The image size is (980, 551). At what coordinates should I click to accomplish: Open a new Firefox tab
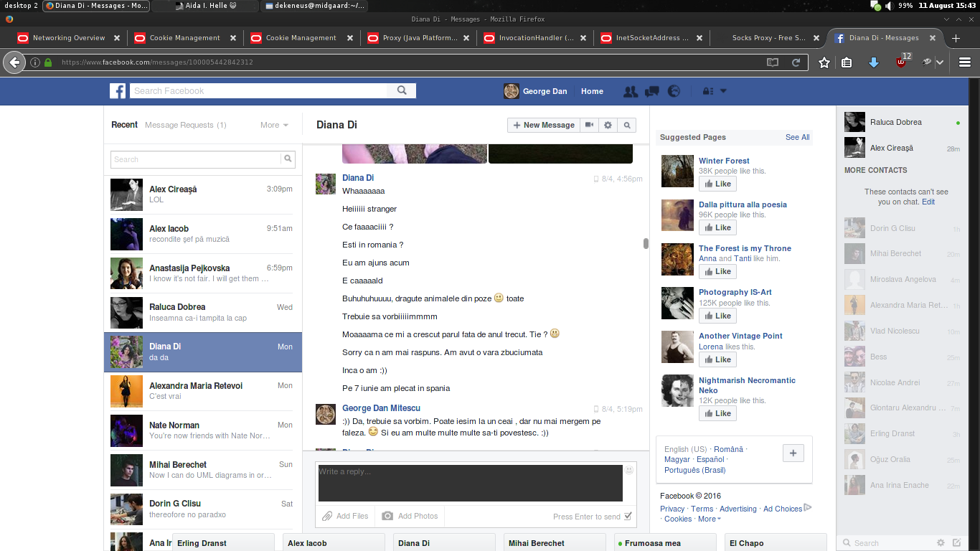(x=956, y=38)
